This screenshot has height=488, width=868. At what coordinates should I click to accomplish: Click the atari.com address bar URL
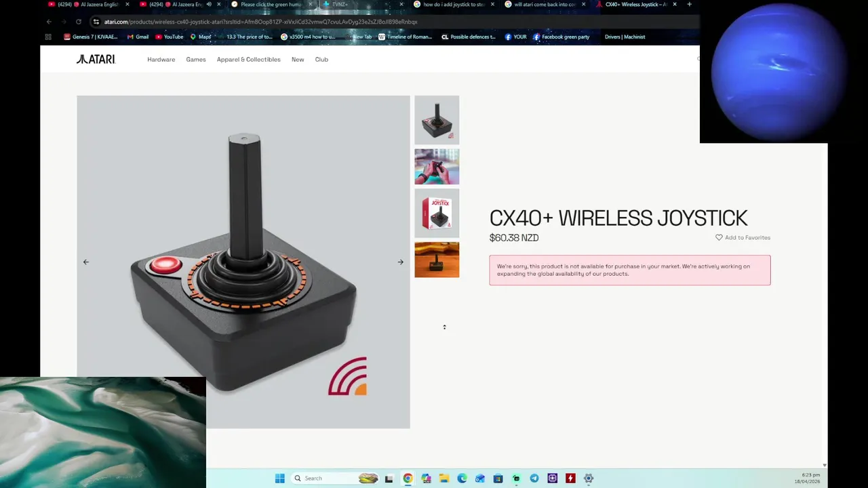260,22
